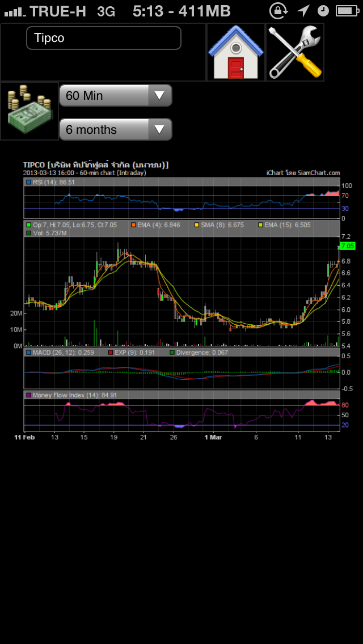Click the 2013-03-13 16:00 chart subtitle
The image size is (363, 644).
coord(85,173)
